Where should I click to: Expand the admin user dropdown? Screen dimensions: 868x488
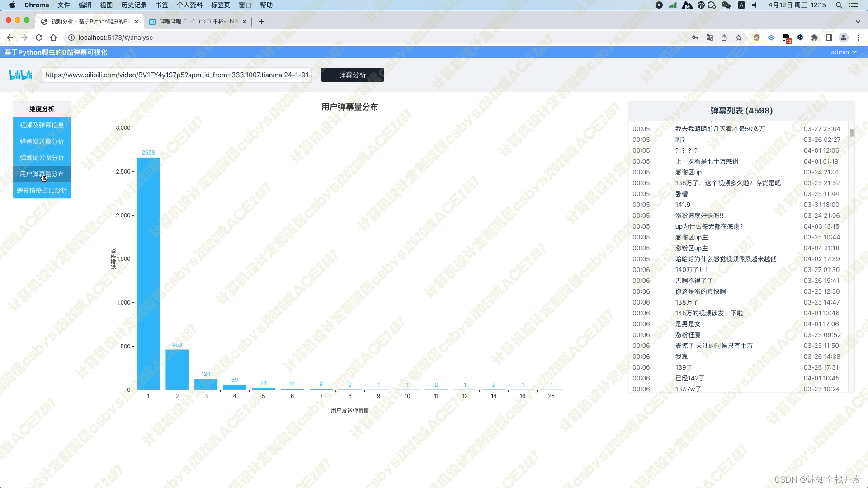click(844, 52)
